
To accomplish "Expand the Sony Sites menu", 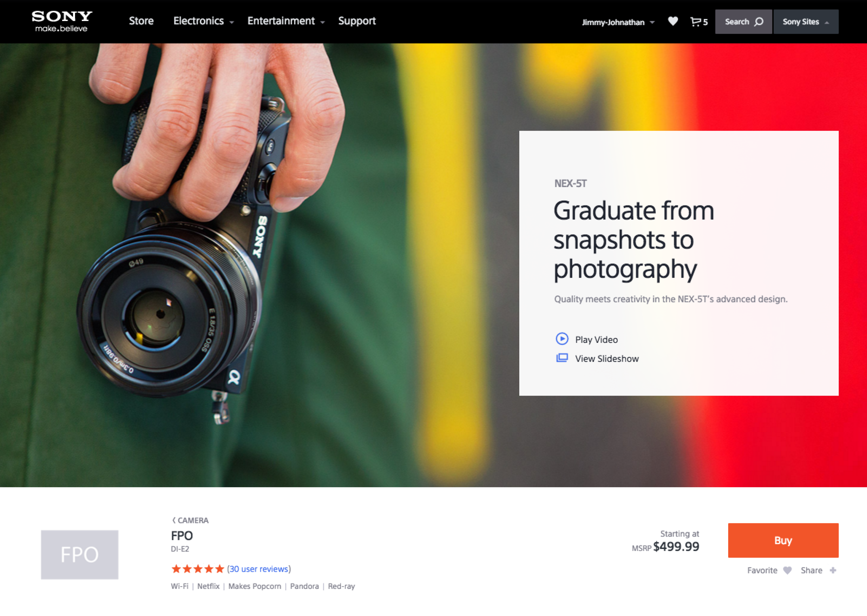I will click(806, 22).
